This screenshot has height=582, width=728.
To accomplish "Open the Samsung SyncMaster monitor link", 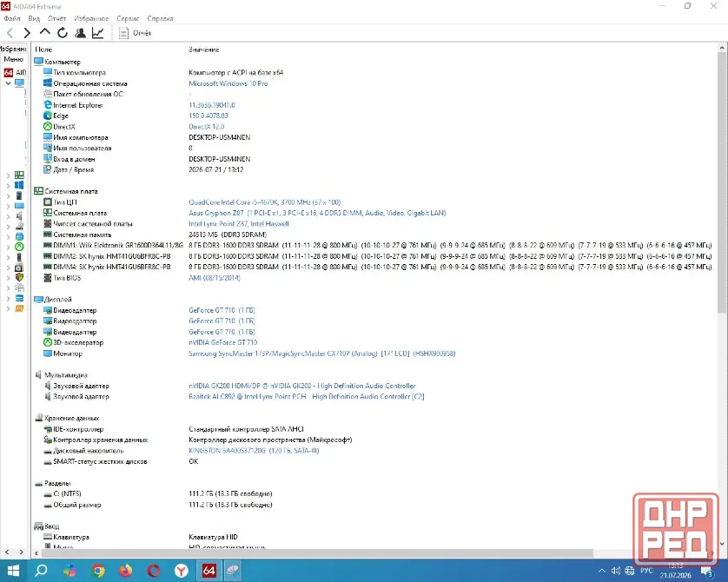I will (x=321, y=354).
